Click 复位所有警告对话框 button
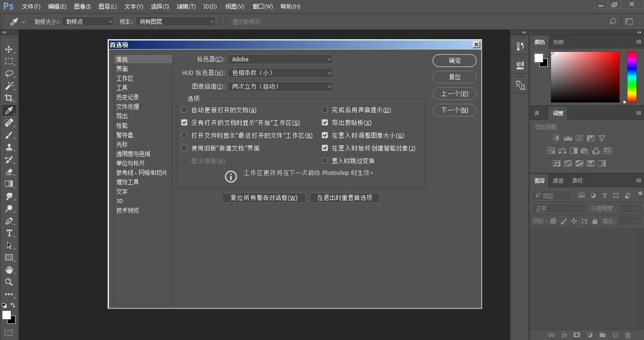This screenshot has width=644, height=340. (x=264, y=198)
